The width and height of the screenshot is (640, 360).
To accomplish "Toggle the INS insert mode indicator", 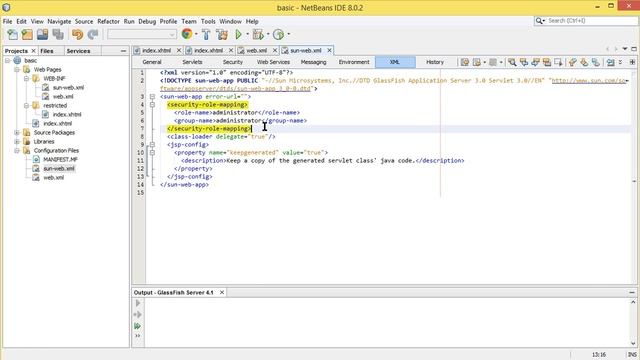I will pos(632,355).
